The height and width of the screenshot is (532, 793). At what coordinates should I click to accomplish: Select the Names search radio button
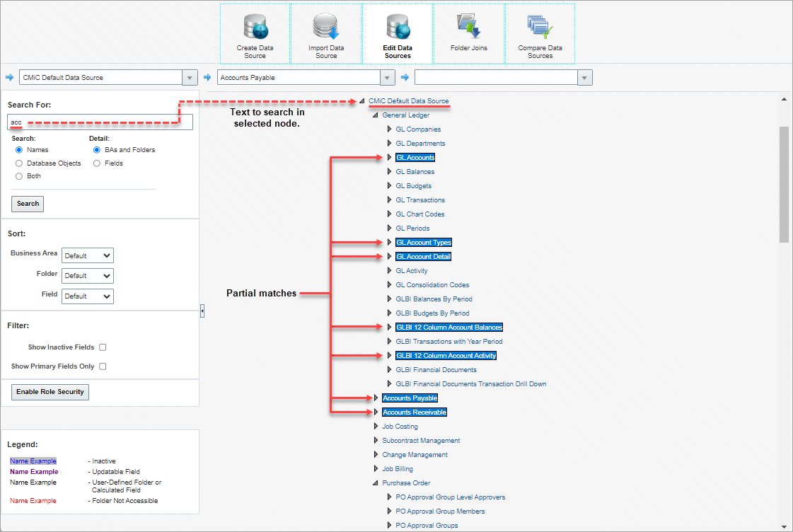click(x=18, y=150)
